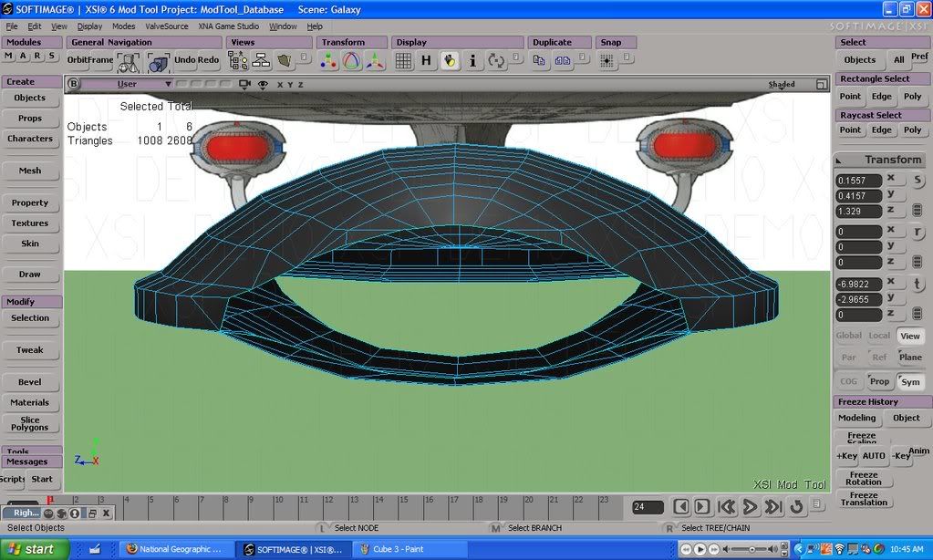Viewport: 933px width, 560px height.
Task: Show selection info with the i icon
Action: [x=472, y=61]
